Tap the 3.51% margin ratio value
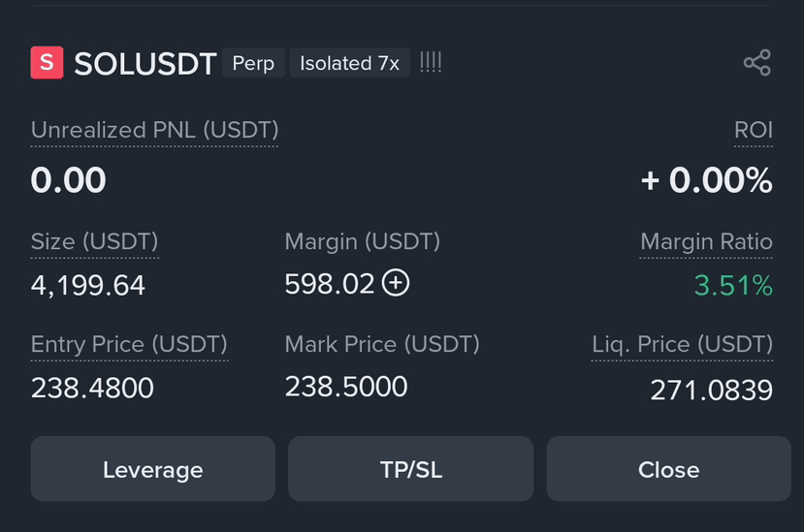Screen dimensions: 804x532 (x=733, y=286)
